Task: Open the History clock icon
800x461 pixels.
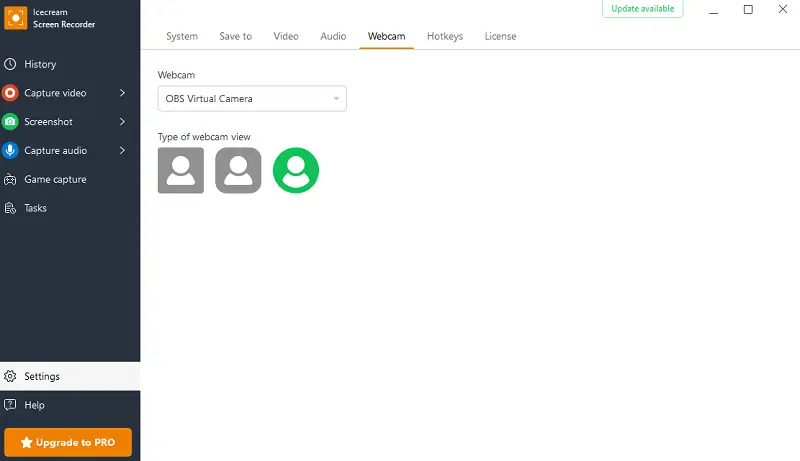Action: click(11, 64)
